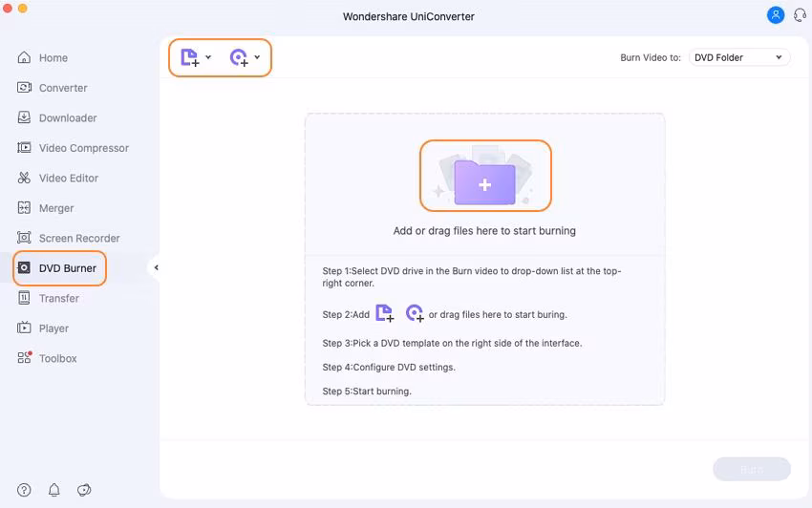Click the 'Burn Video to:' label

(651, 58)
